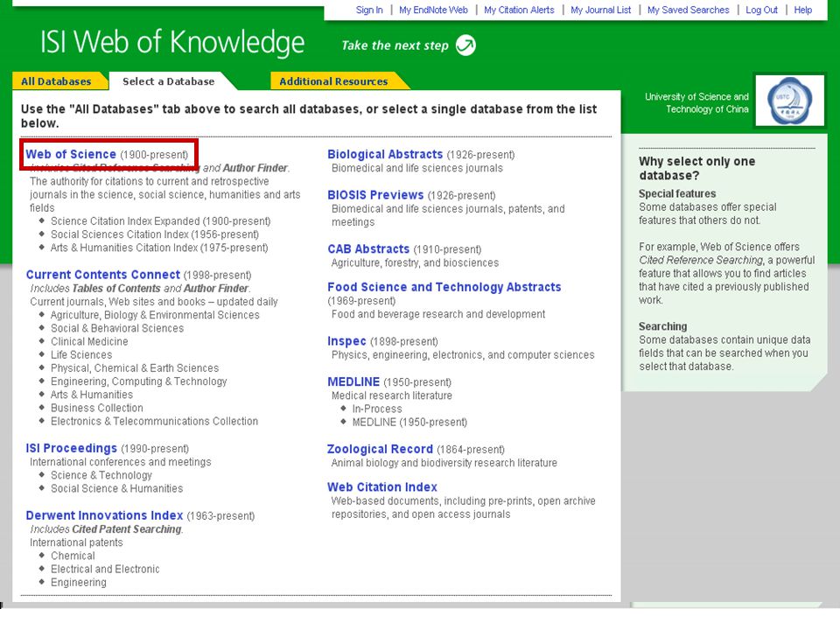Click Social Sciences Citation Index entry
Image resolution: width=840 pixels, height=630 pixels.
pyautogui.click(x=155, y=234)
